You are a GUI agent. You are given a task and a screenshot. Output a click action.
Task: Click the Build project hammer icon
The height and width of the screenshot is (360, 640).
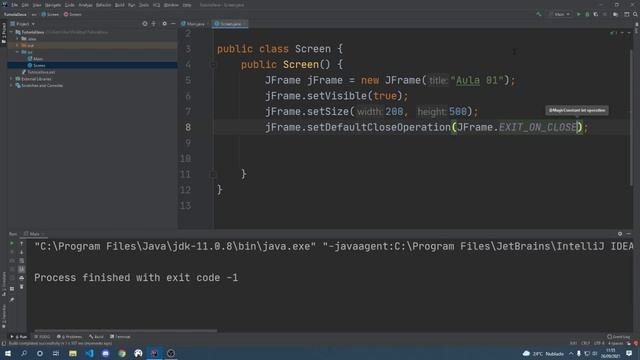point(539,14)
